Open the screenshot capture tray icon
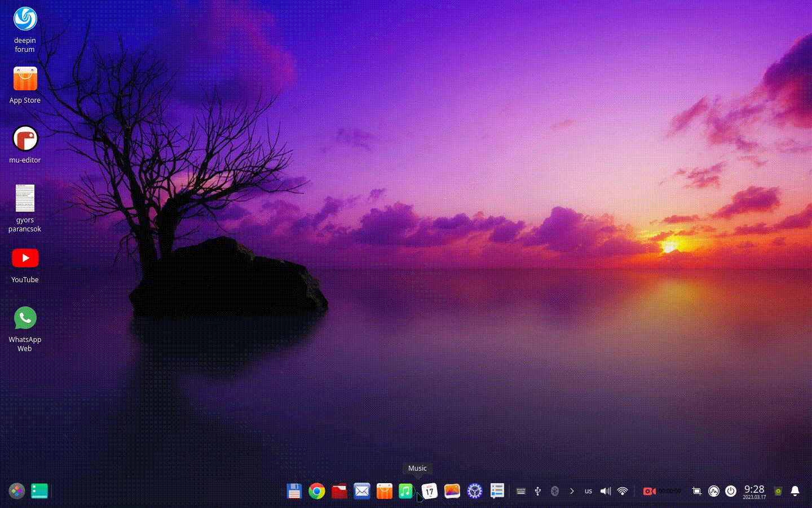The width and height of the screenshot is (812, 508). point(697,491)
